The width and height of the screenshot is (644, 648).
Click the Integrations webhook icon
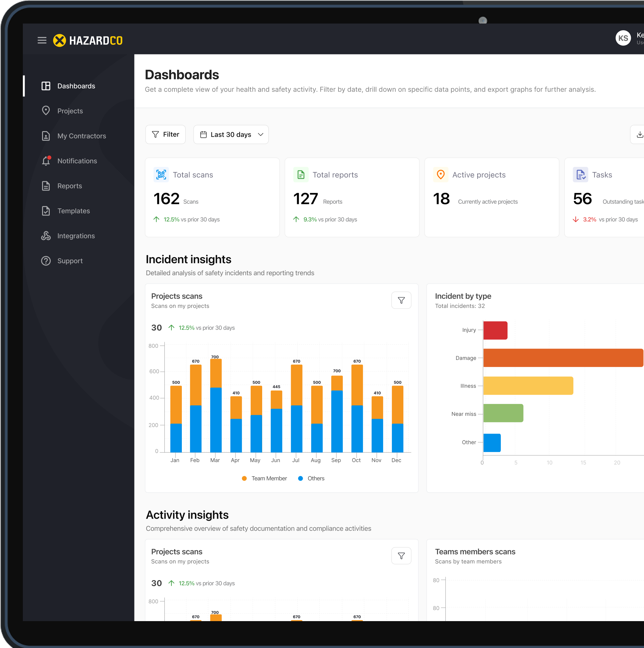pos(46,236)
